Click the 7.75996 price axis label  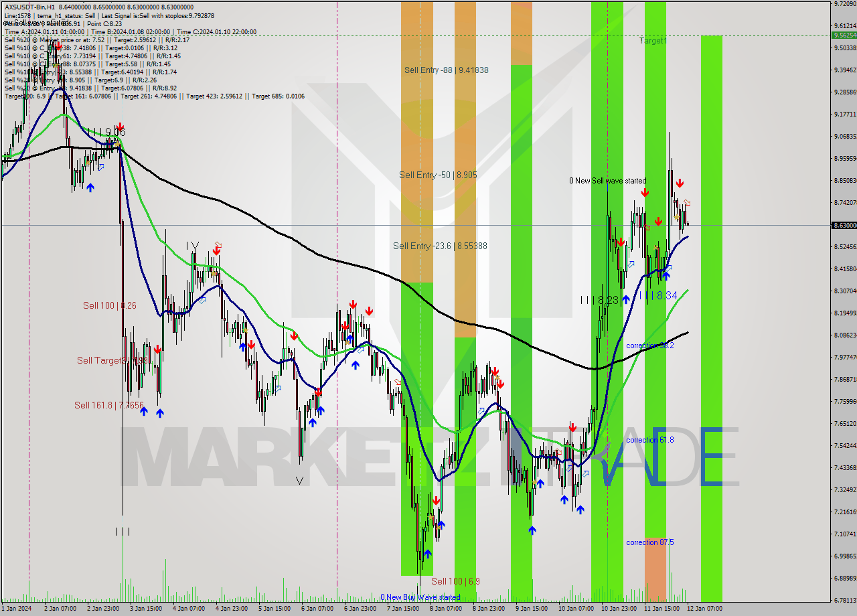click(x=844, y=401)
